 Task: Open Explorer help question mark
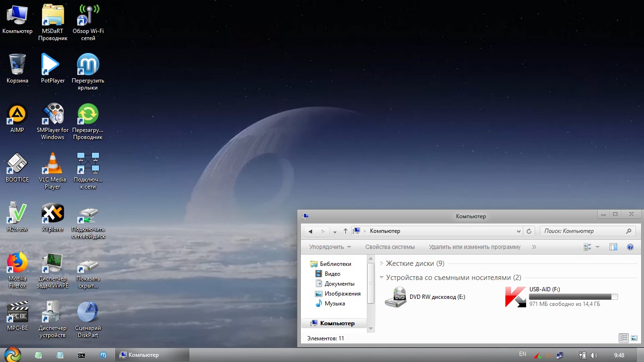pyautogui.click(x=630, y=247)
